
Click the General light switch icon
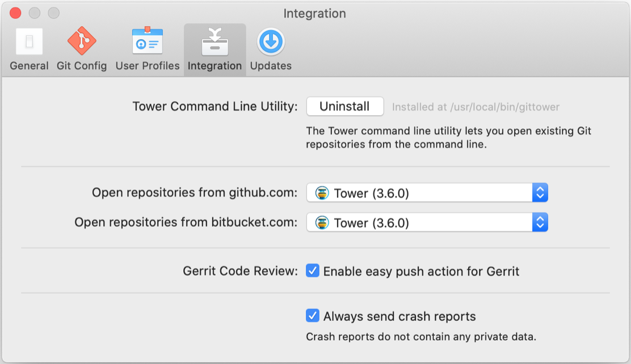[29, 41]
